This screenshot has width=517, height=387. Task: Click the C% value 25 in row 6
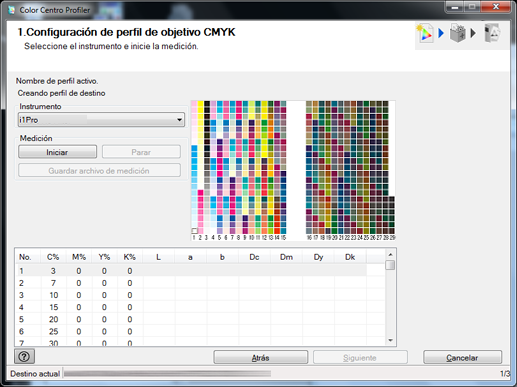[53, 331]
